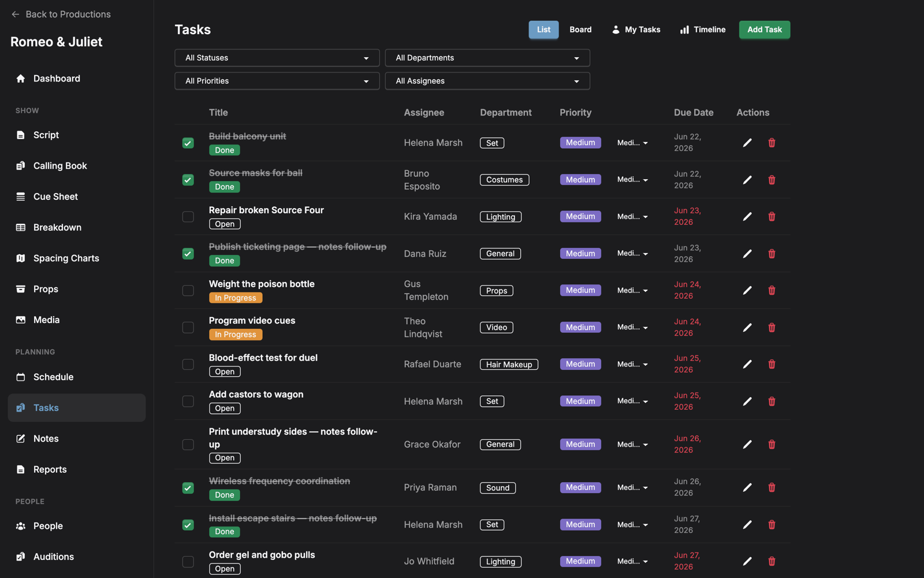Image resolution: width=924 pixels, height=578 pixels.
Task: Tick the Add castors to wagon checkbox
Action: [188, 401]
